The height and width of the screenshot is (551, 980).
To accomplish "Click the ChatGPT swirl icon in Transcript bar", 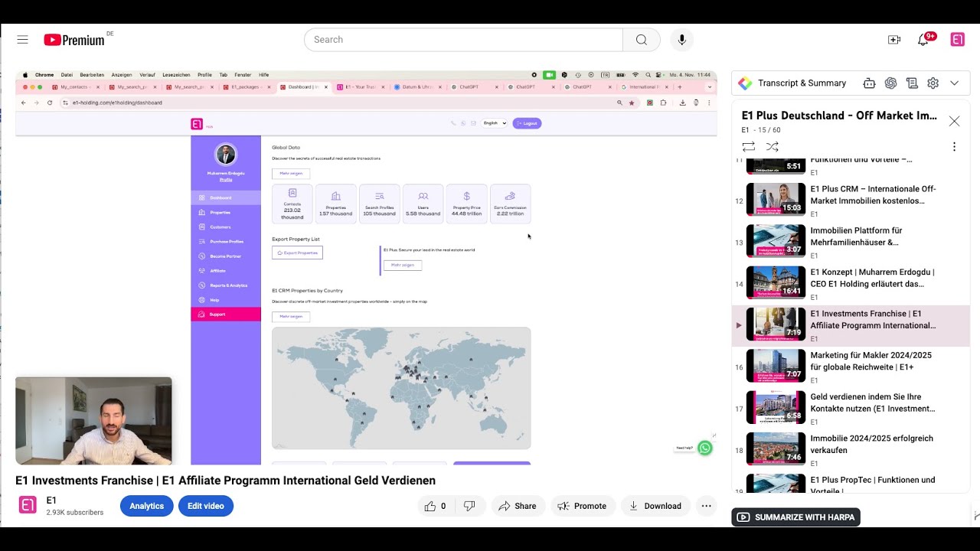I will [890, 83].
